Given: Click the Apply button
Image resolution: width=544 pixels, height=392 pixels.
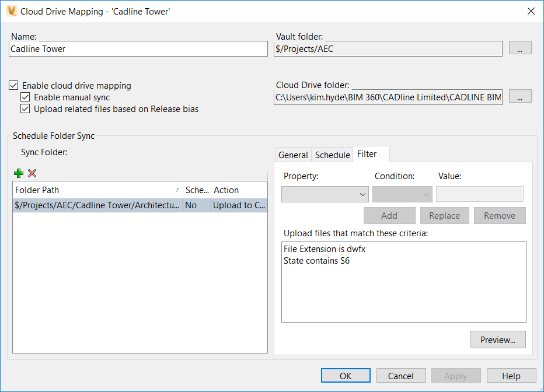Looking at the screenshot, I should coord(456,376).
